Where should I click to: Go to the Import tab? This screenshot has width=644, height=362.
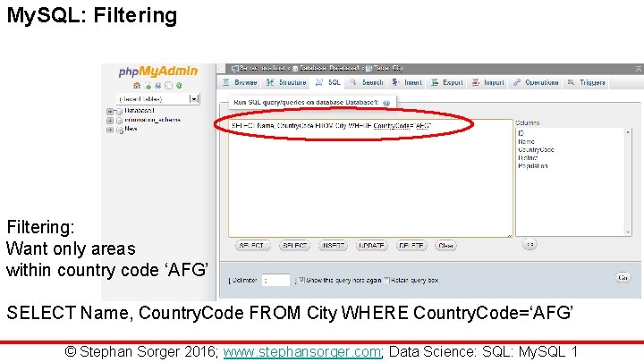coord(488,82)
